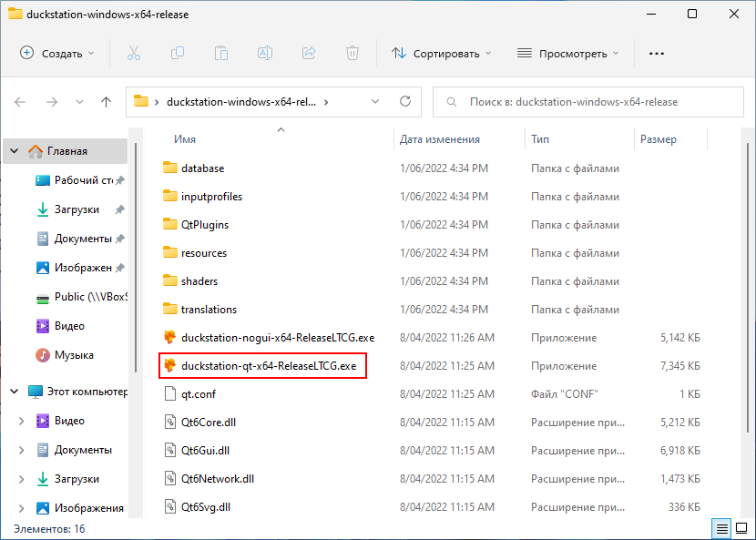The width and height of the screenshot is (756, 540).
Task: Click the Qt6Svg.dll file icon
Action: coord(170,506)
